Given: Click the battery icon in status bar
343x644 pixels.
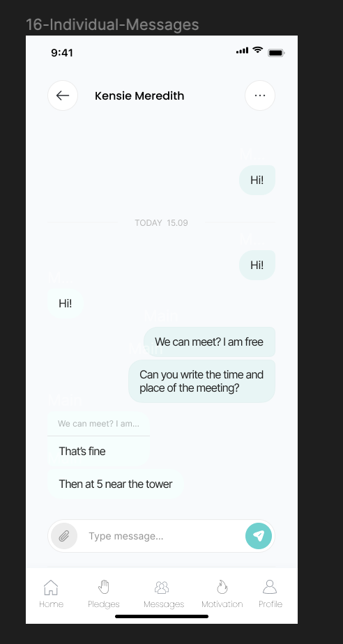Looking at the screenshot, I should (x=277, y=53).
